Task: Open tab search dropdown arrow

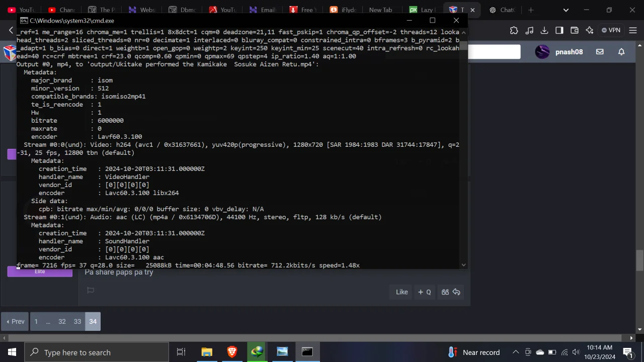Action: click(x=566, y=10)
